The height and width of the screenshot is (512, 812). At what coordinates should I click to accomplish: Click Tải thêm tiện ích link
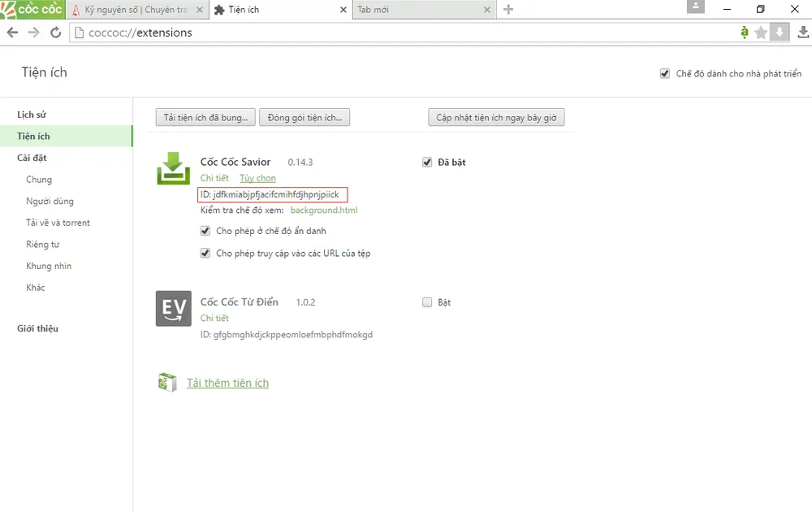(228, 383)
